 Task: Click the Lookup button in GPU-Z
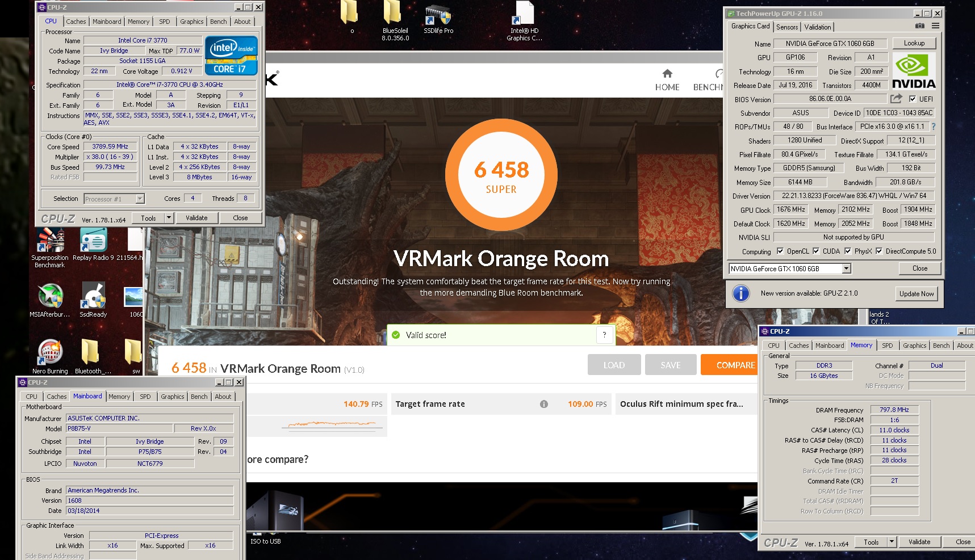[914, 43]
